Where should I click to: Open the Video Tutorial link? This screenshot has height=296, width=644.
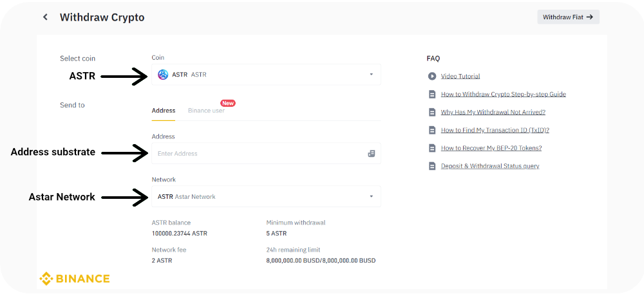[x=460, y=76]
